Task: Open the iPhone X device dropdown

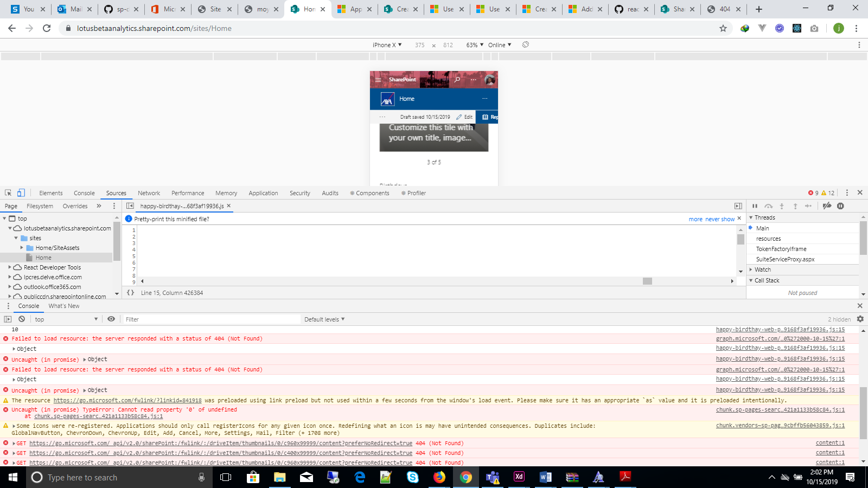Action: [386, 45]
